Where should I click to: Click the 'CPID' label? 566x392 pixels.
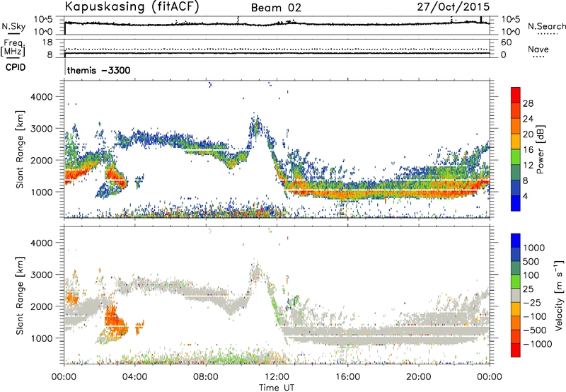[16, 67]
